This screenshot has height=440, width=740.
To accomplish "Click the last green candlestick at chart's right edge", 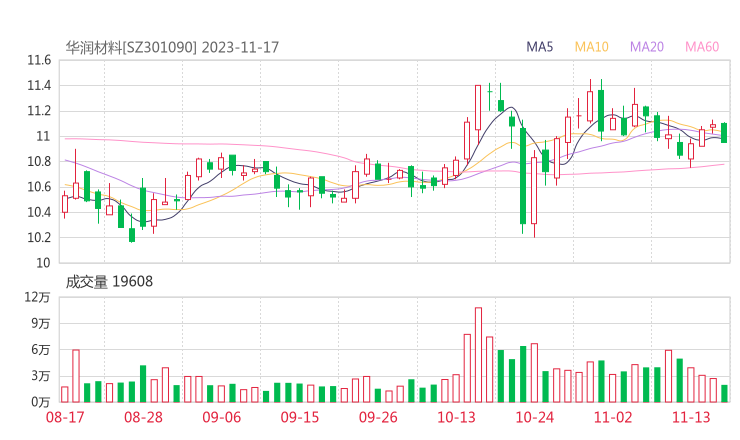I will coord(724,133).
